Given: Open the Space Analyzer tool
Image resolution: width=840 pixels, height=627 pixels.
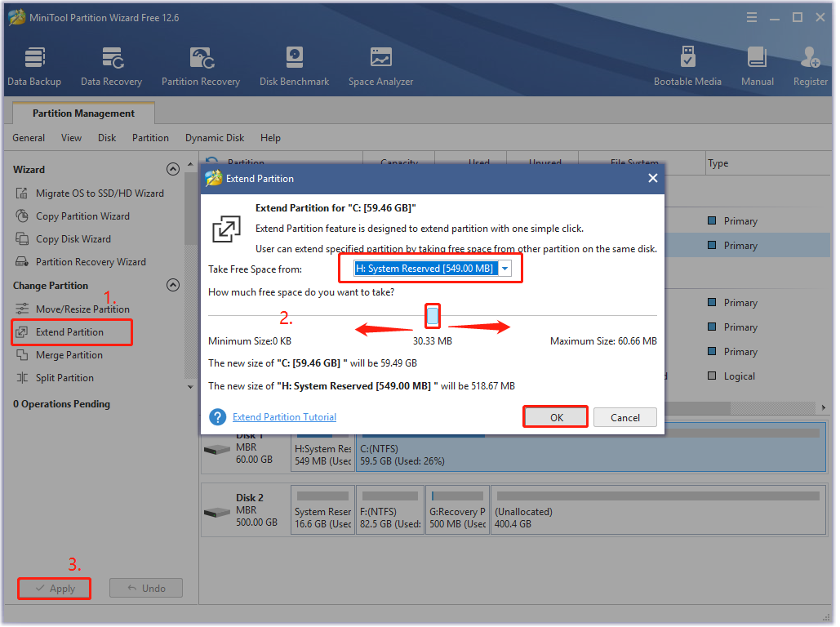Looking at the screenshot, I should tap(381, 66).
